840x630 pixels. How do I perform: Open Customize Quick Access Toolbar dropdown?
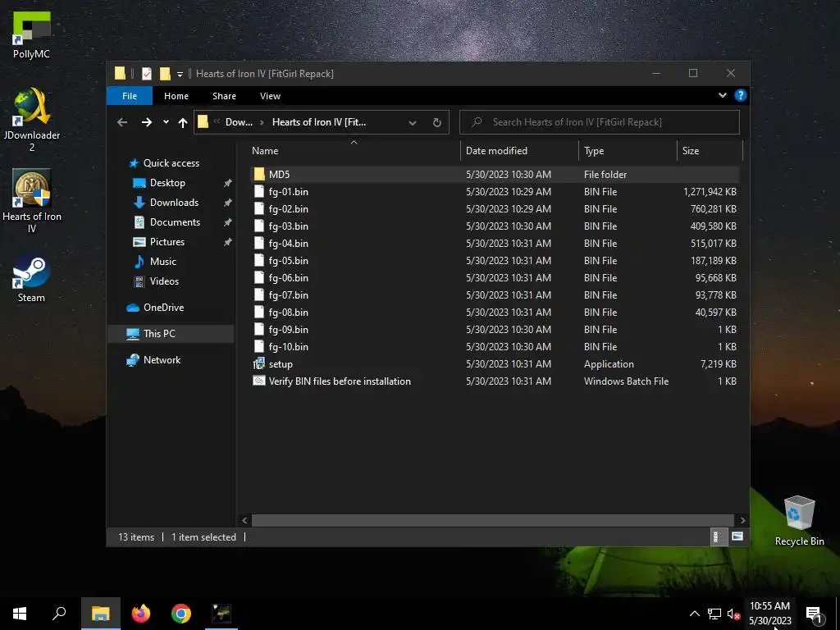tap(180, 74)
